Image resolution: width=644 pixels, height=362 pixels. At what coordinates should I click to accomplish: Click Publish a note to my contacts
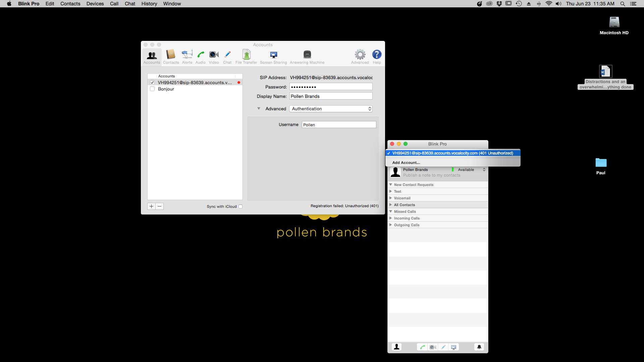tap(432, 175)
